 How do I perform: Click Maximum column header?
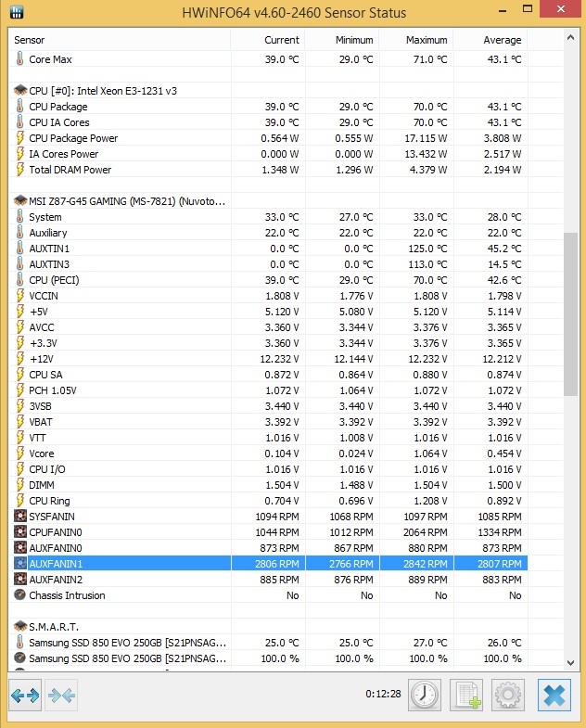coord(416,40)
